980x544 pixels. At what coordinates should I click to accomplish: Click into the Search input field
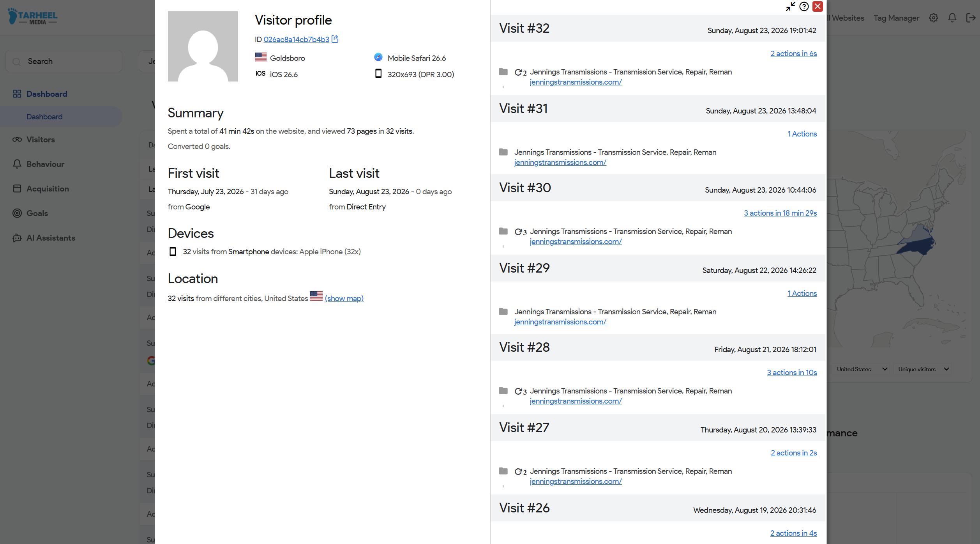pos(64,61)
